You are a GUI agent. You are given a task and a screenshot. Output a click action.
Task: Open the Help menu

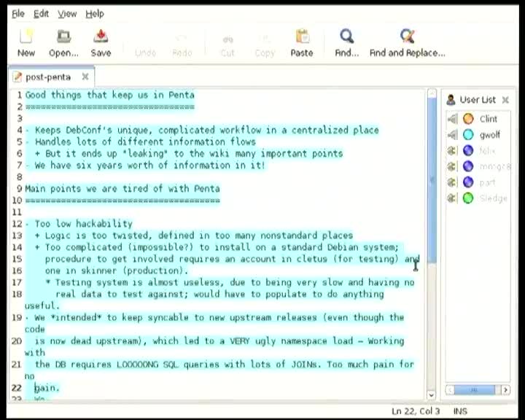pos(95,14)
